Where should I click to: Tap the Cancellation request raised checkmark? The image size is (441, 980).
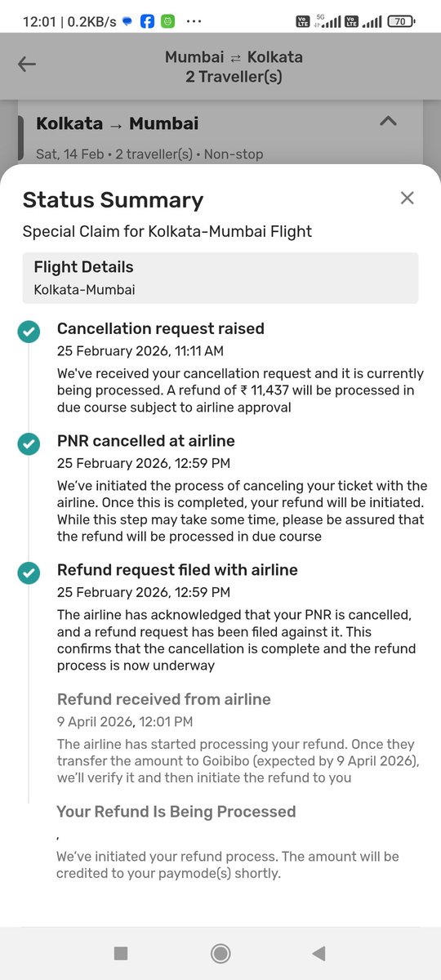point(29,332)
